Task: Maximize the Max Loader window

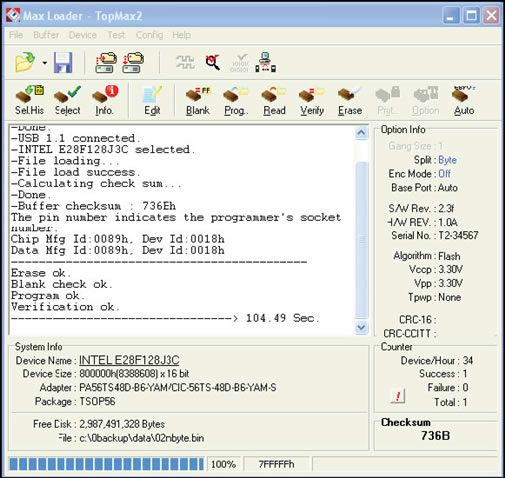Action: click(471, 15)
